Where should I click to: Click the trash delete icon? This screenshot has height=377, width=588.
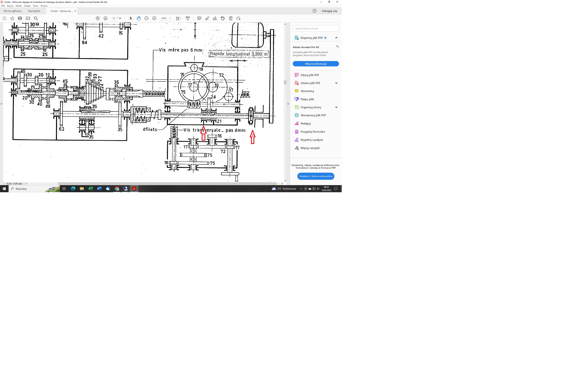point(230,18)
